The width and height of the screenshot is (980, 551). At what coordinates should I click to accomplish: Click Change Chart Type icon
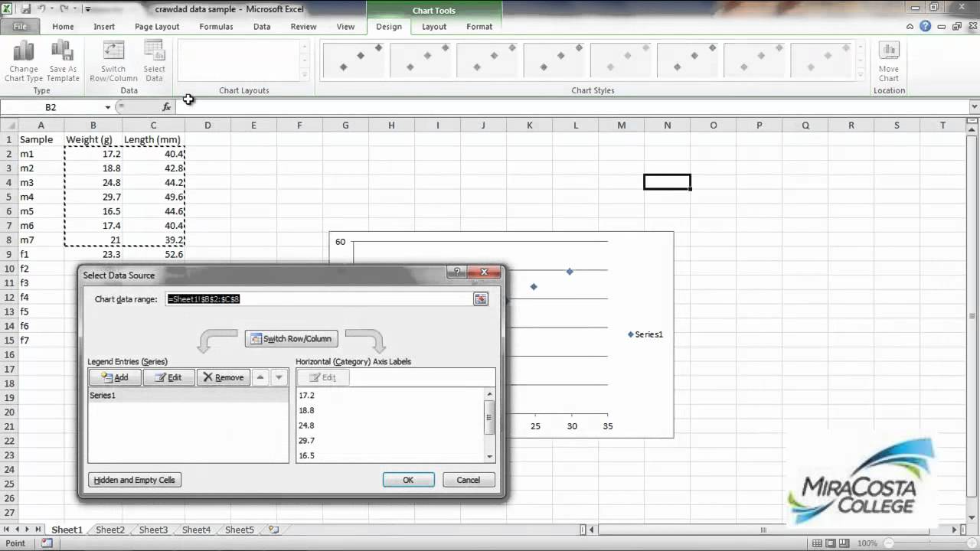(24, 51)
